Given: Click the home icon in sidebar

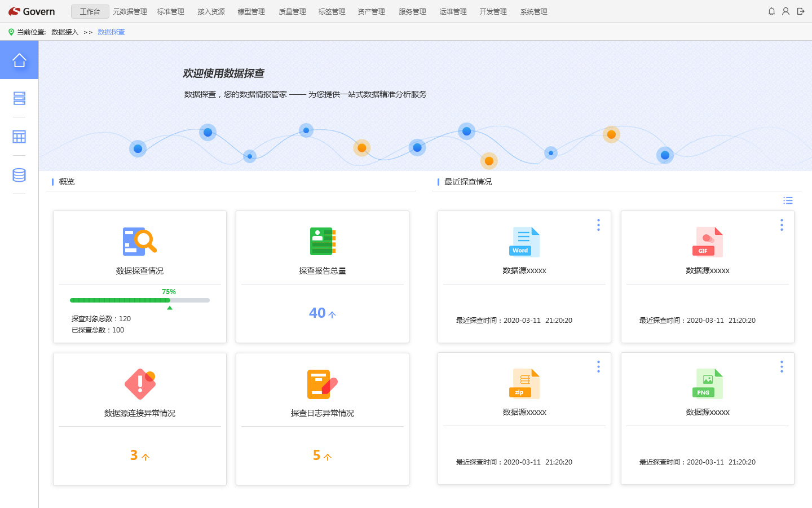Looking at the screenshot, I should click(19, 60).
